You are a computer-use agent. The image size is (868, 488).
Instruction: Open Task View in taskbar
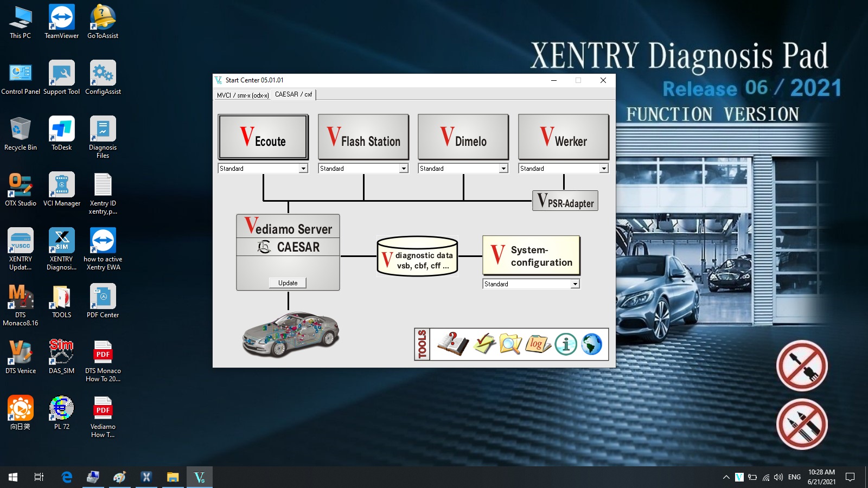click(39, 477)
